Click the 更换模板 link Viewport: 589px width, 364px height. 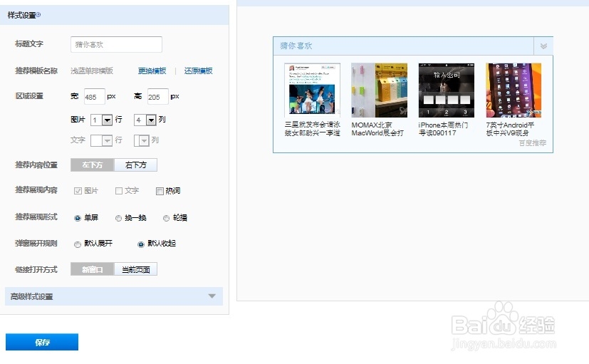152,71
